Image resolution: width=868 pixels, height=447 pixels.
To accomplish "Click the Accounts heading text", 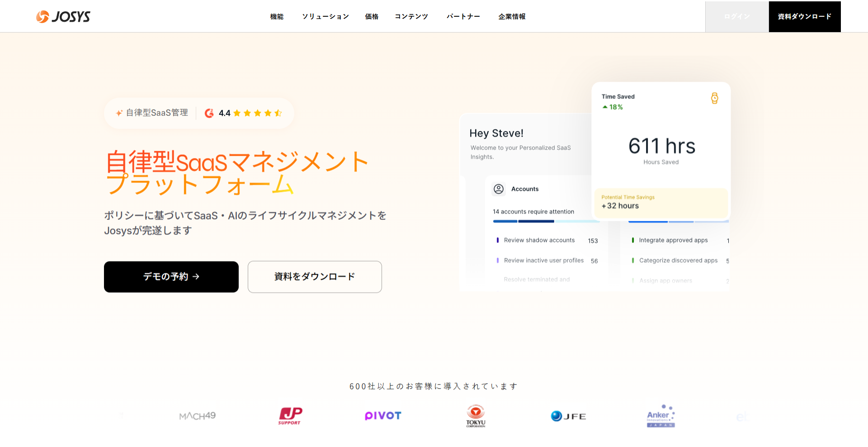I will coord(525,189).
